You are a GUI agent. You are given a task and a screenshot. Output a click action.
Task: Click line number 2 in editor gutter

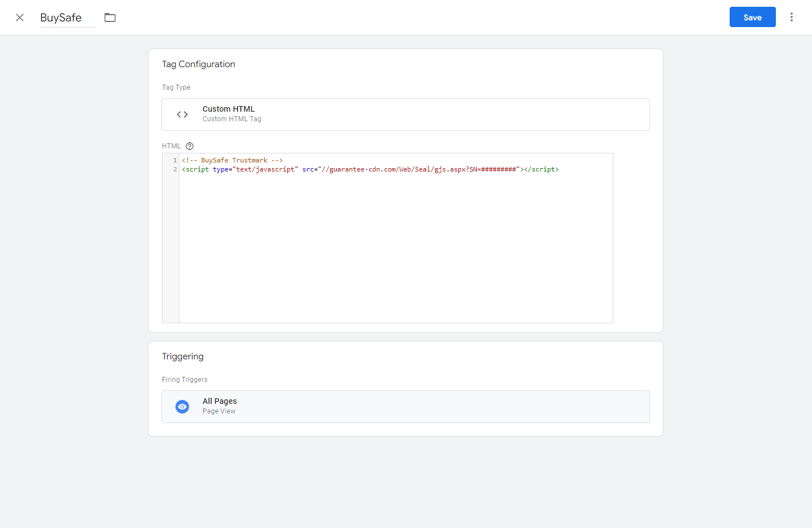(x=175, y=169)
